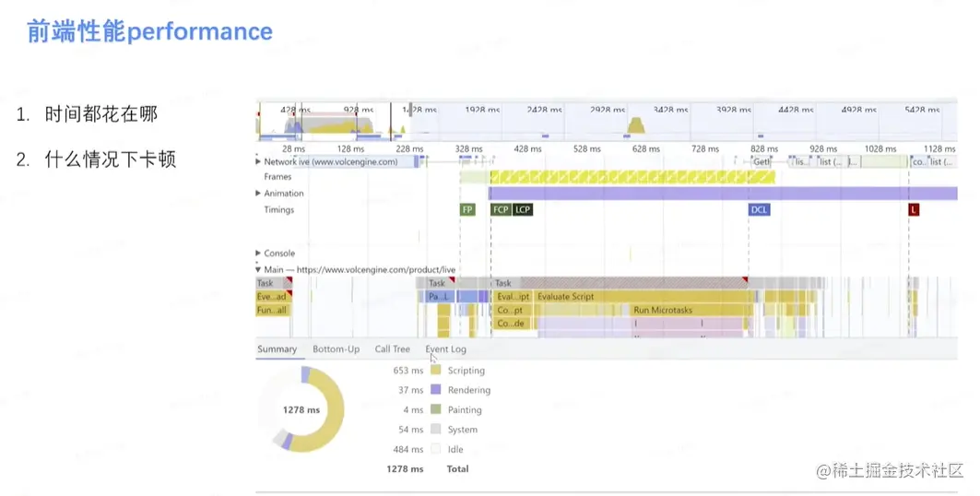Click the Idle white legend swatch
The width and height of the screenshot is (980, 496).
click(x=436, y=449)
